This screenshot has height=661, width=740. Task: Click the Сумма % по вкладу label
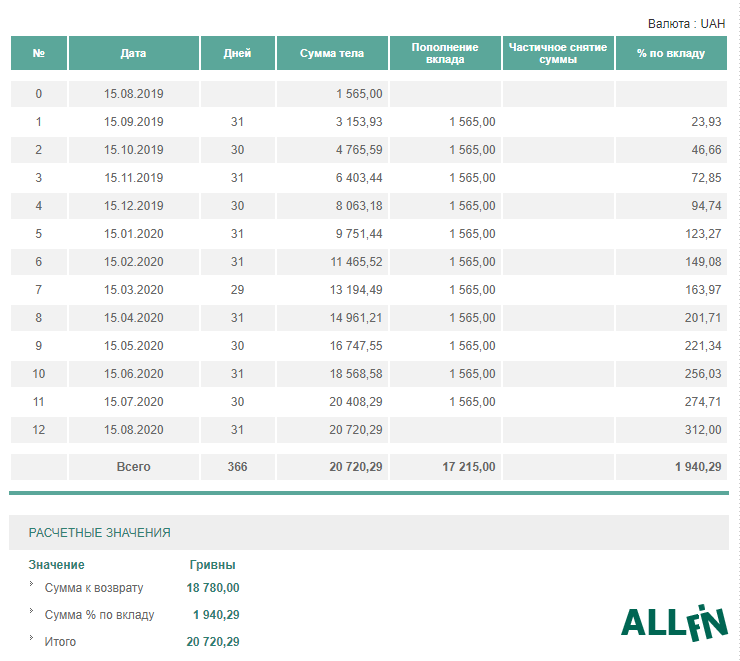point(99,615)
